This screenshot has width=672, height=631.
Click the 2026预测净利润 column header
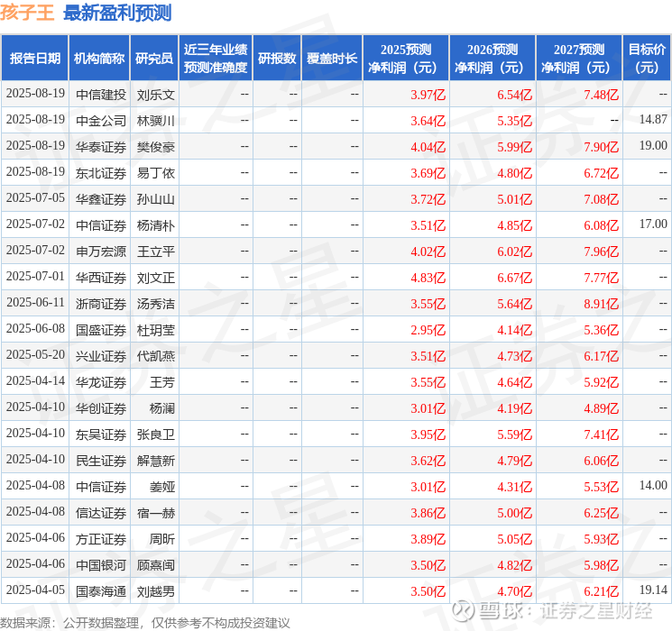point(492,59)
